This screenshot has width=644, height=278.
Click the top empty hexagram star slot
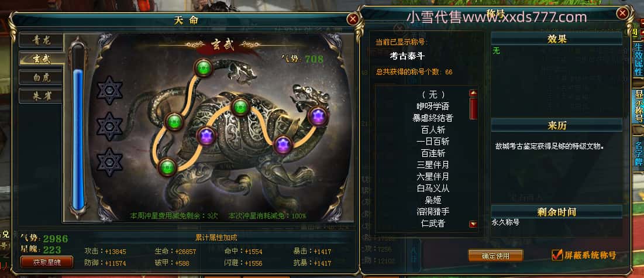[109, 90]
